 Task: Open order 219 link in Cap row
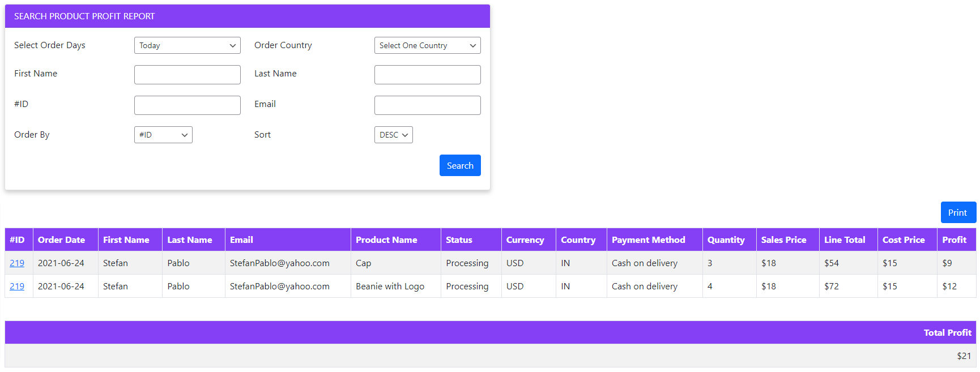(x=17, y=263)
